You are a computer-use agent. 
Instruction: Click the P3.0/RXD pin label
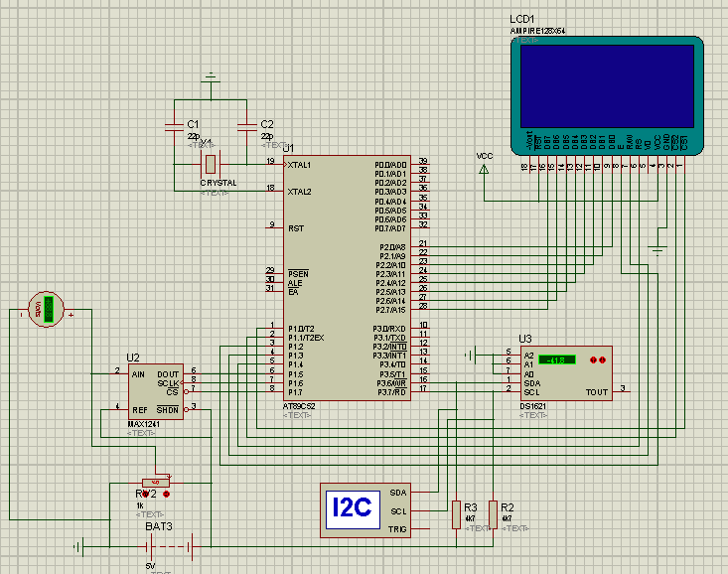pos(389,329)
